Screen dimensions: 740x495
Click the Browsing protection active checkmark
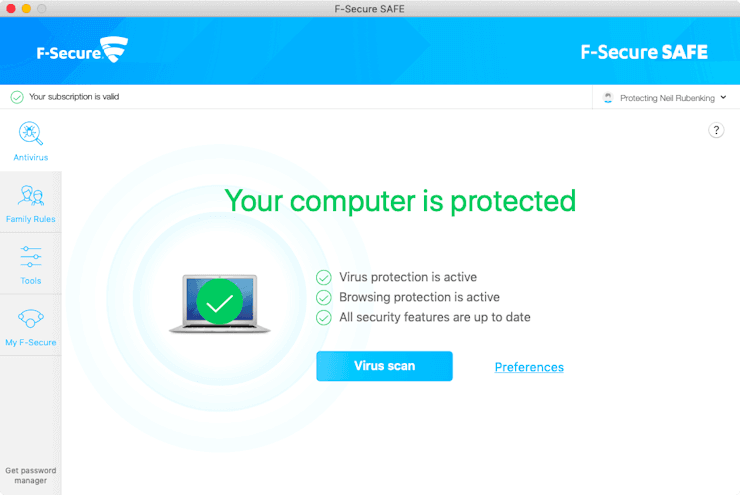click(323, 297)
